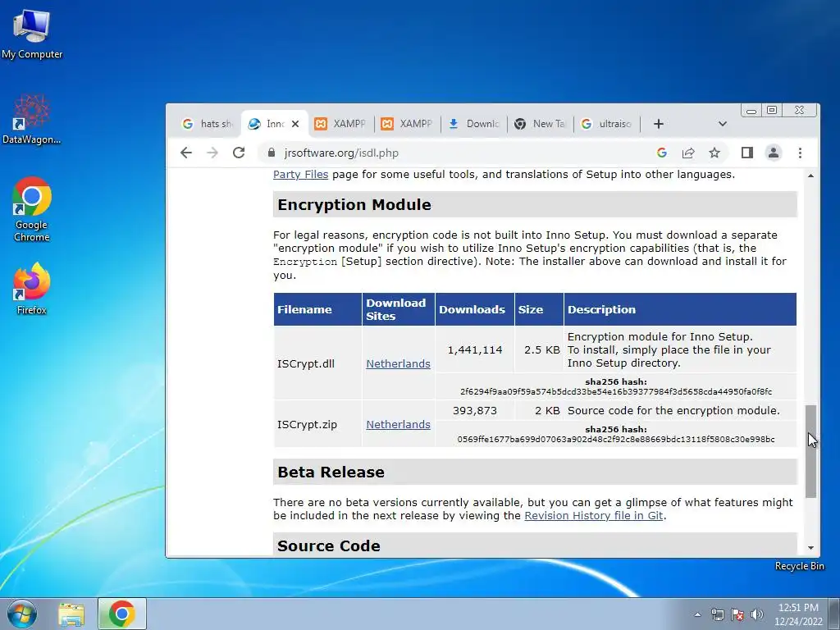Switch to the New Tab tab
The height and width of the screenshot is (630, 840).
tap(540, 124)
